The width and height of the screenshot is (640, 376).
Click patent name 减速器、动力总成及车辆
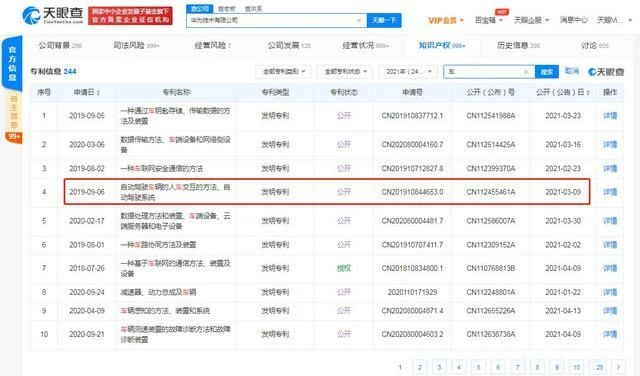pos(158,292)
